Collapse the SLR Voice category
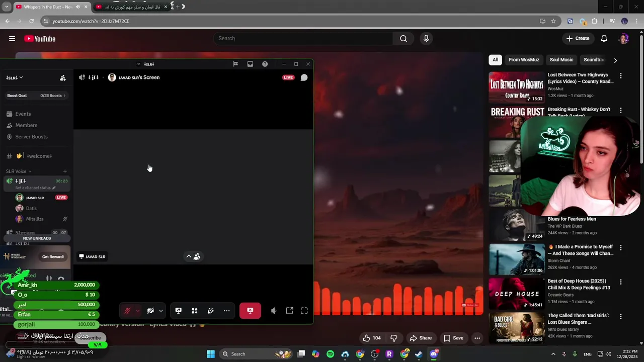The image size is (644, 362). 19,171
